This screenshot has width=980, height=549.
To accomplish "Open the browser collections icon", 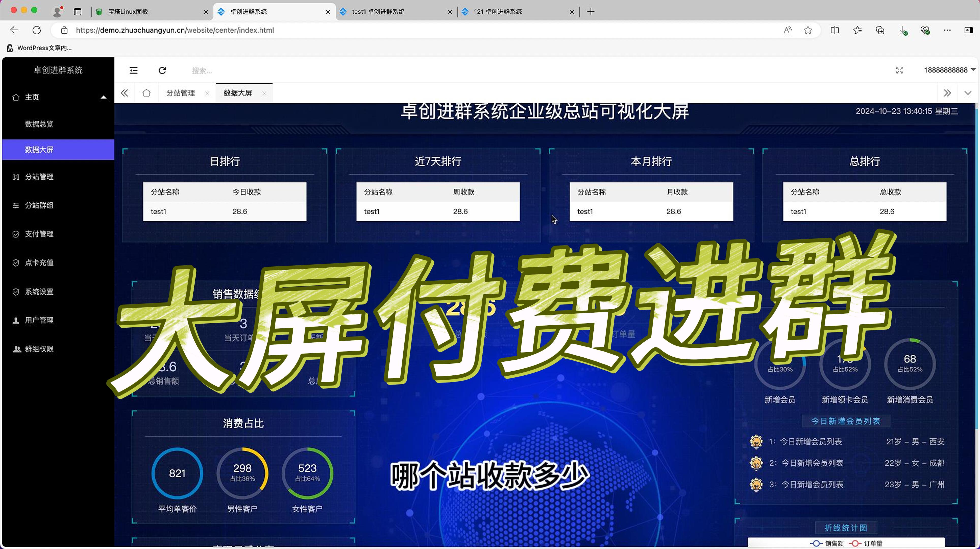I will 880,30.
